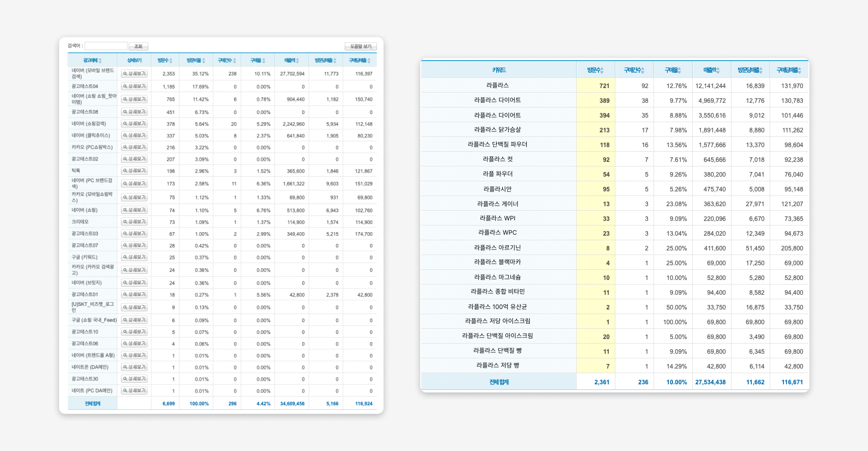
Task: Select keyword 라플라스 아르기닌
Action: pos(497,248)
